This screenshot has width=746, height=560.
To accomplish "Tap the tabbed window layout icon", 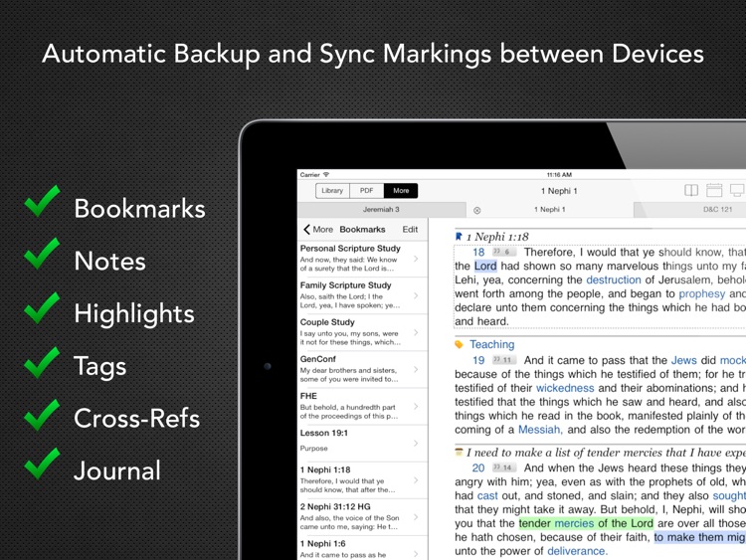I will [x=713, y=190].
